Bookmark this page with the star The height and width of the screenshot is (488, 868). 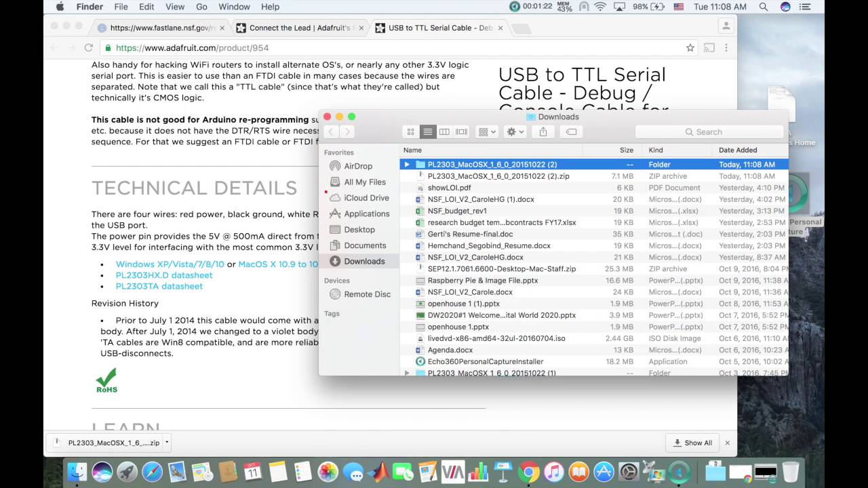[x=690, y=47]
